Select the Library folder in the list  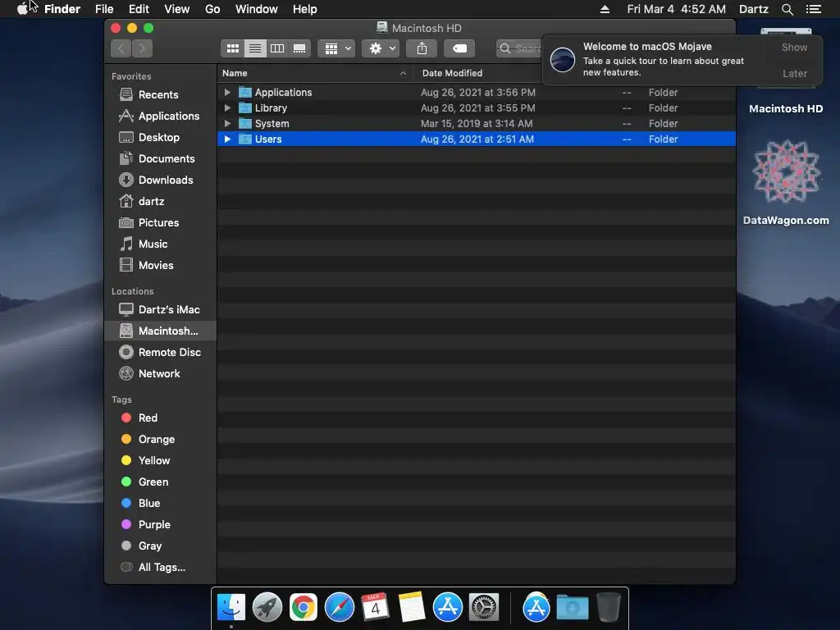(477, 107)
